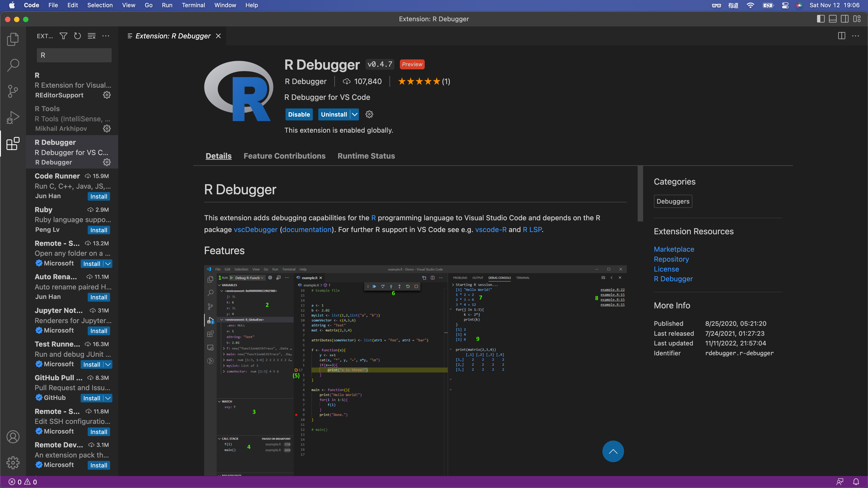Screen dimensions: 868x488
Task: Open the documentation link
Action: (307, 229)
